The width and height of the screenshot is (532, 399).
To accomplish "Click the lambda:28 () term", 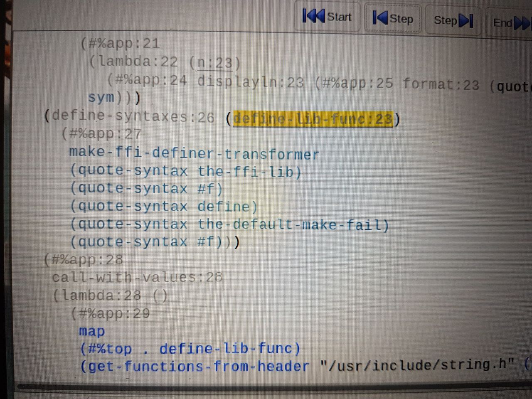I will [110, 296].
